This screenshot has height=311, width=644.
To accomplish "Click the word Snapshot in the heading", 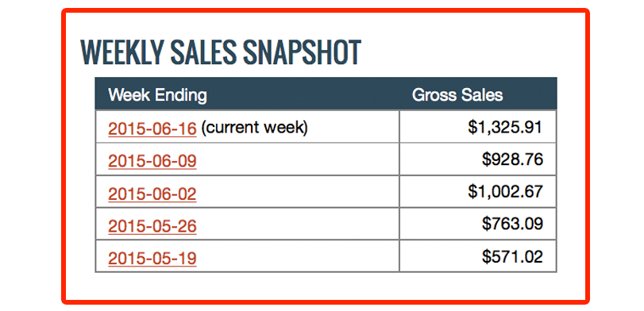I will 302,52.
